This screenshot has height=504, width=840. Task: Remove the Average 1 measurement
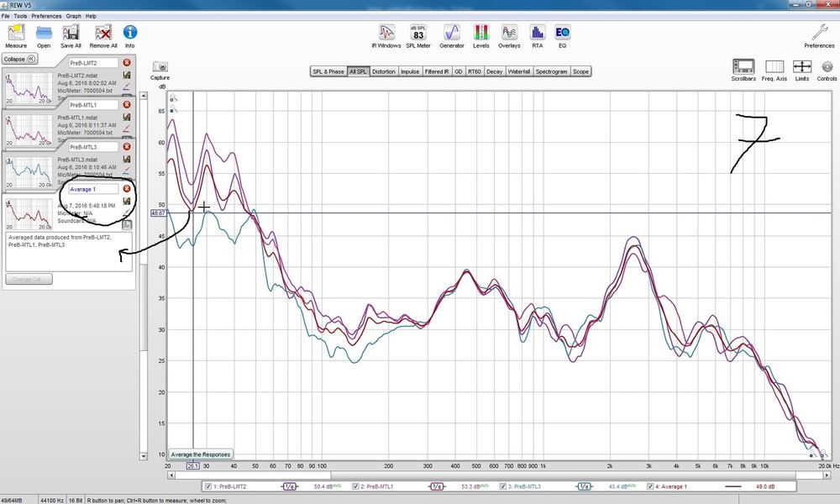127,188
